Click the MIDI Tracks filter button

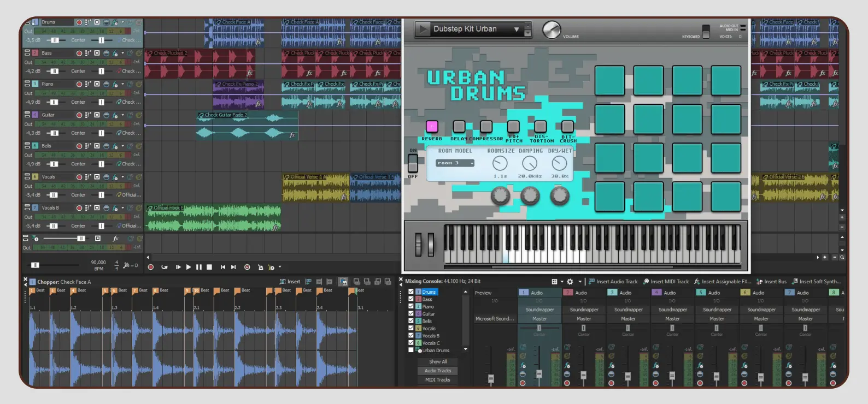pos(438,380)
